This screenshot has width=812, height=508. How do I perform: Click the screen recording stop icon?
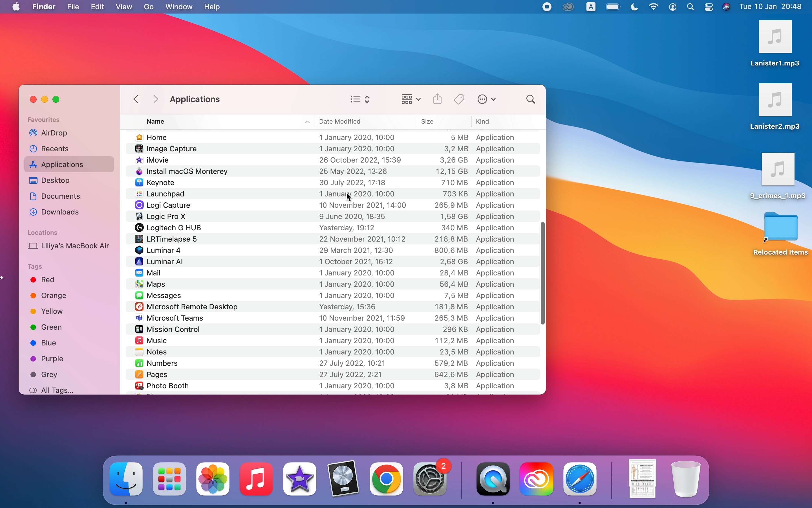pyautogui.click(x=548, y=7)
